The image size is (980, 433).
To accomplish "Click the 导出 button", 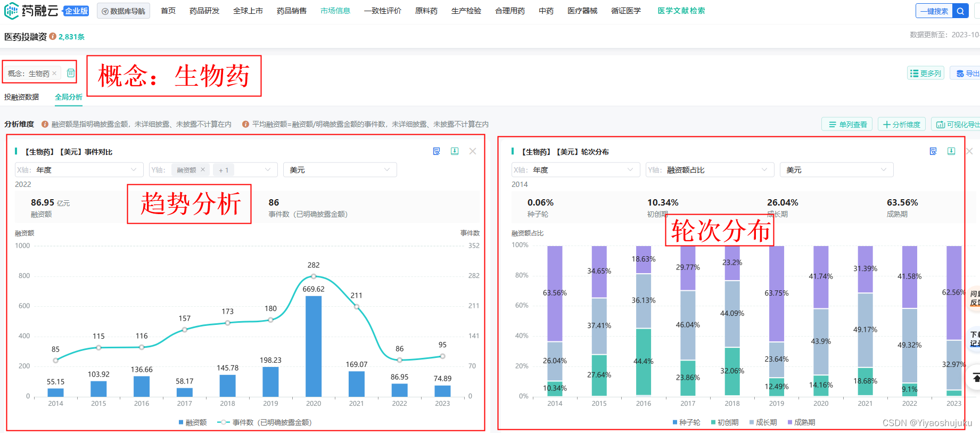I will click(966, 73).
